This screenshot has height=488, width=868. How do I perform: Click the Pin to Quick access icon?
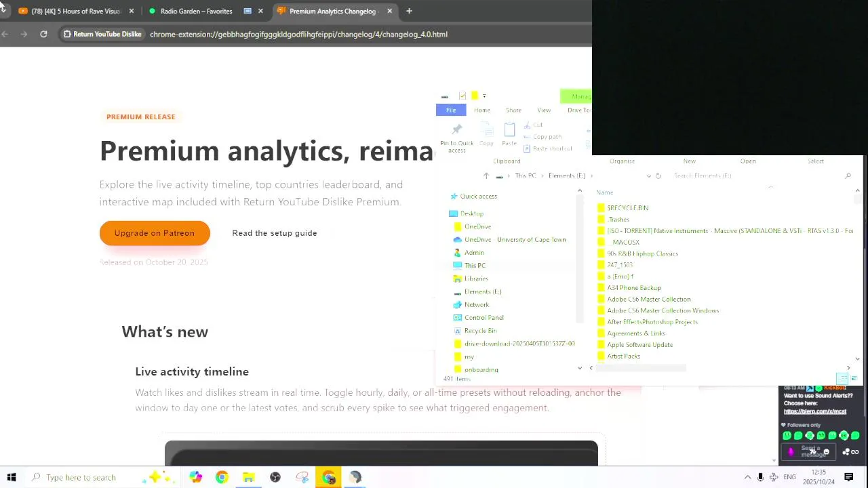point(457,138)
